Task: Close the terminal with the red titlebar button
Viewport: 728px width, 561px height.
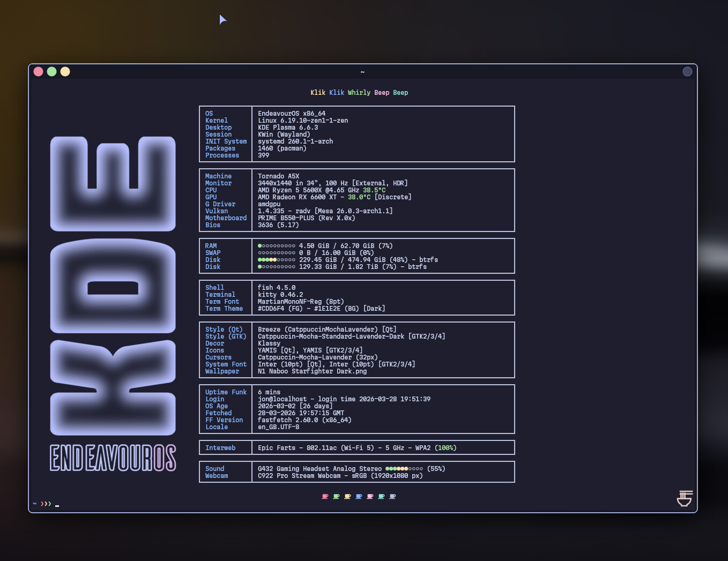Action: (x=39, y=72)
